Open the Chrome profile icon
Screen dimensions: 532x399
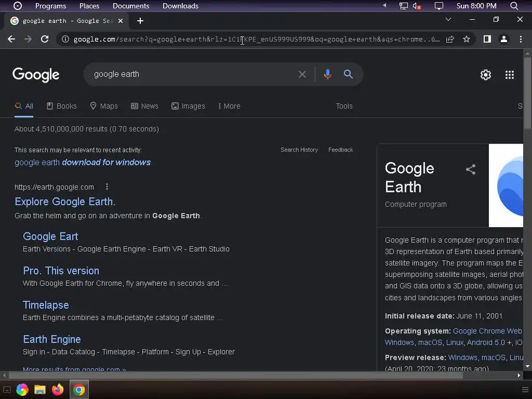(504, 39)
